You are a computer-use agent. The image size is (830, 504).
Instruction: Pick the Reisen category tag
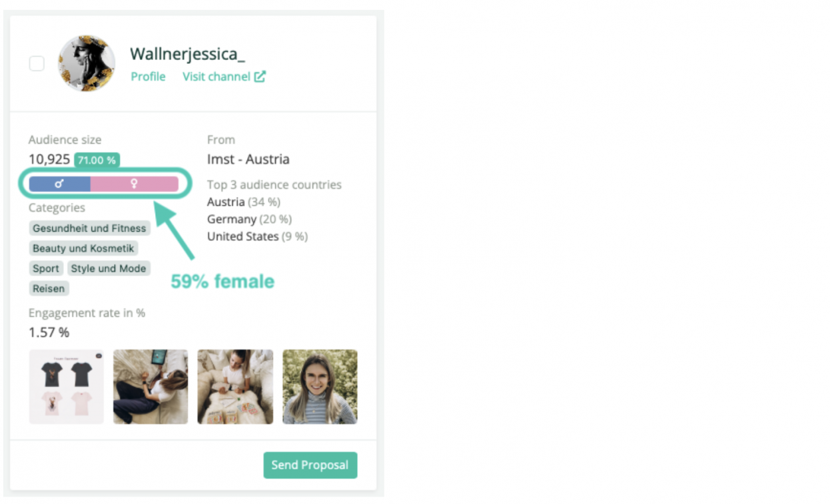pyautogui.click(x=49, y=289)
